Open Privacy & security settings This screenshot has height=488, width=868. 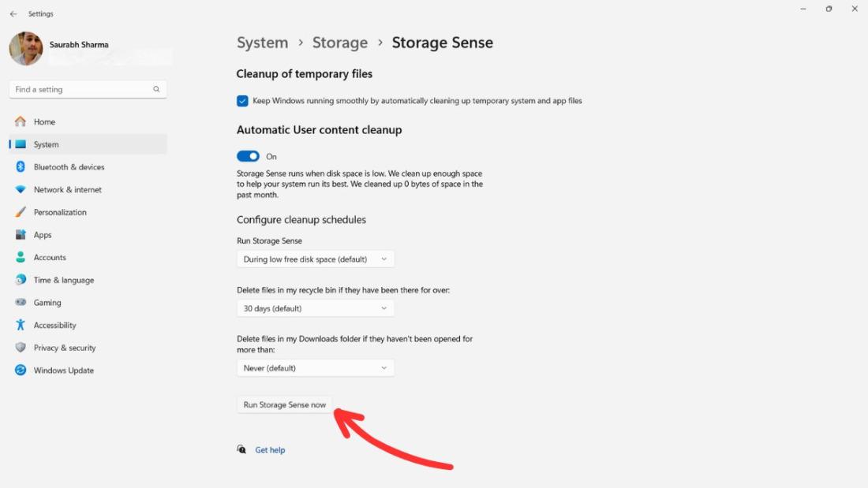(x=64, y=347)
